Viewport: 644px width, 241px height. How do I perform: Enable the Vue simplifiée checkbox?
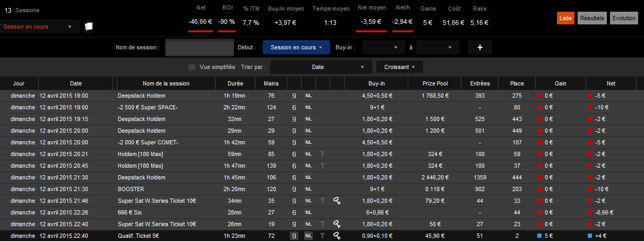[192, 67]
